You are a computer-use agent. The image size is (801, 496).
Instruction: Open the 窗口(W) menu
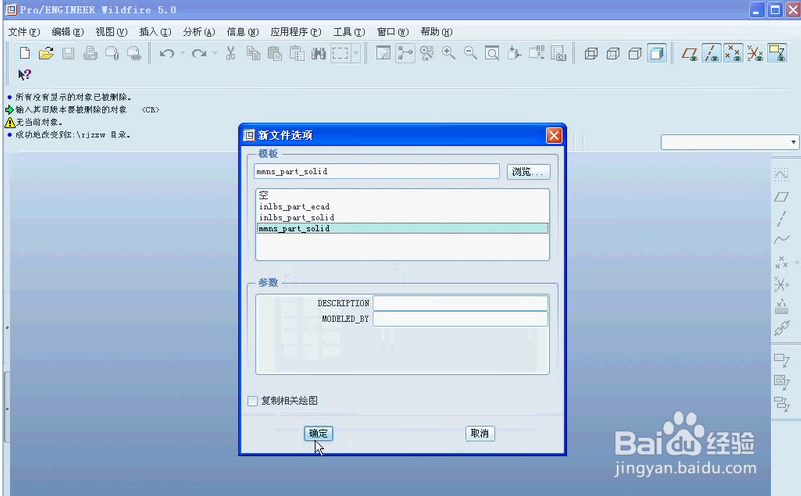(x=393, y=32)
